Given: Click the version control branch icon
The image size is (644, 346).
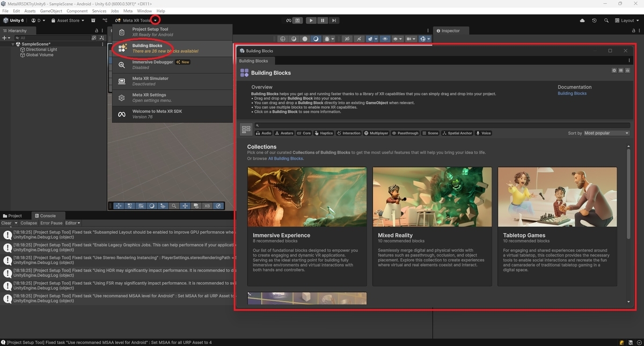Looking at the screenshot, I should pyautogui.click(x=105, y=20).
